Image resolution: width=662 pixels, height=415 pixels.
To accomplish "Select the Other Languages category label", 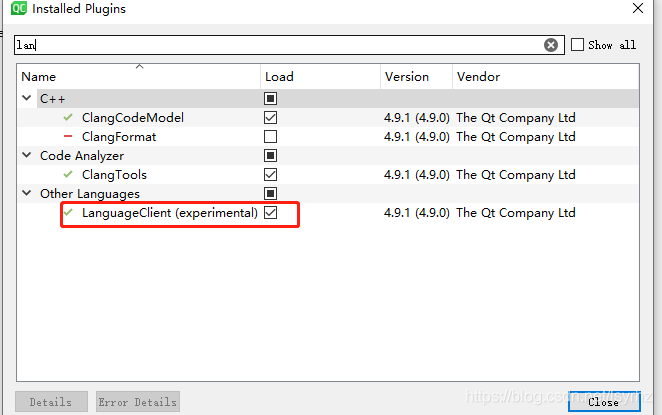I will [90, 194].
